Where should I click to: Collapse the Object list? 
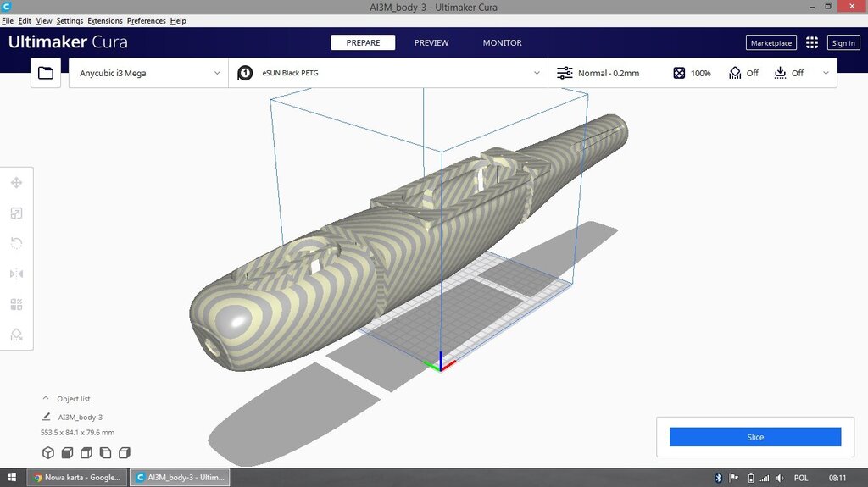pyautogui.click(x=46, y=398)
